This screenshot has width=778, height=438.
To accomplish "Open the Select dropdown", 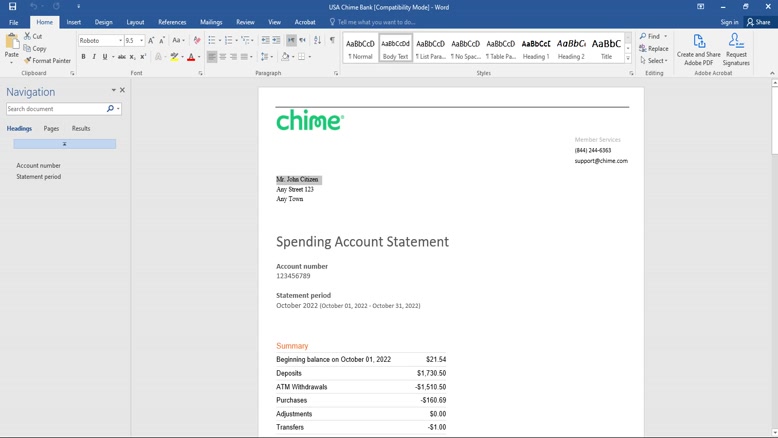I will [x=654, y=61].
